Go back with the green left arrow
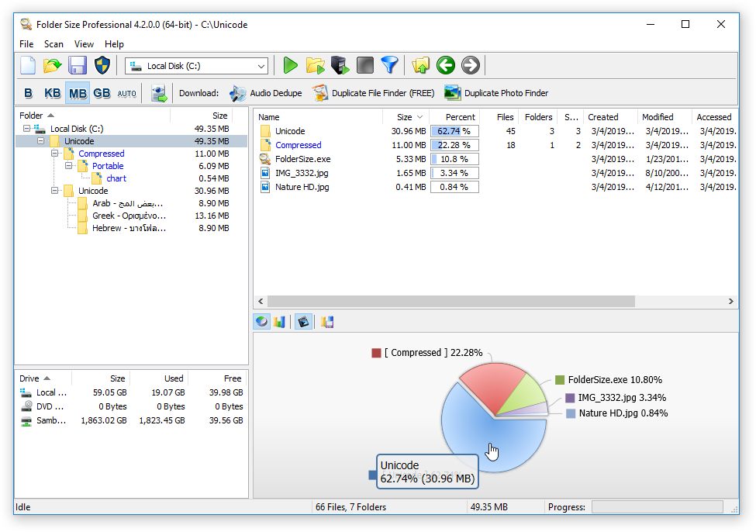This screenshot has height=532, width=756. click(445, 66)
